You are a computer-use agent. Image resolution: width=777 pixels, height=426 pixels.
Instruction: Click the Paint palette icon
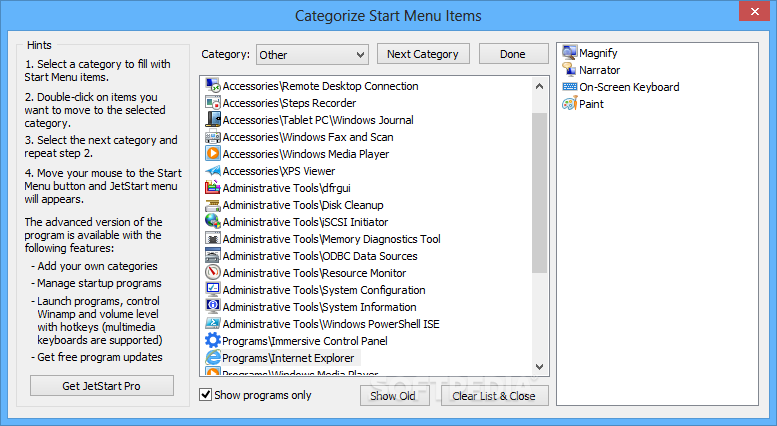click(569, 104)
